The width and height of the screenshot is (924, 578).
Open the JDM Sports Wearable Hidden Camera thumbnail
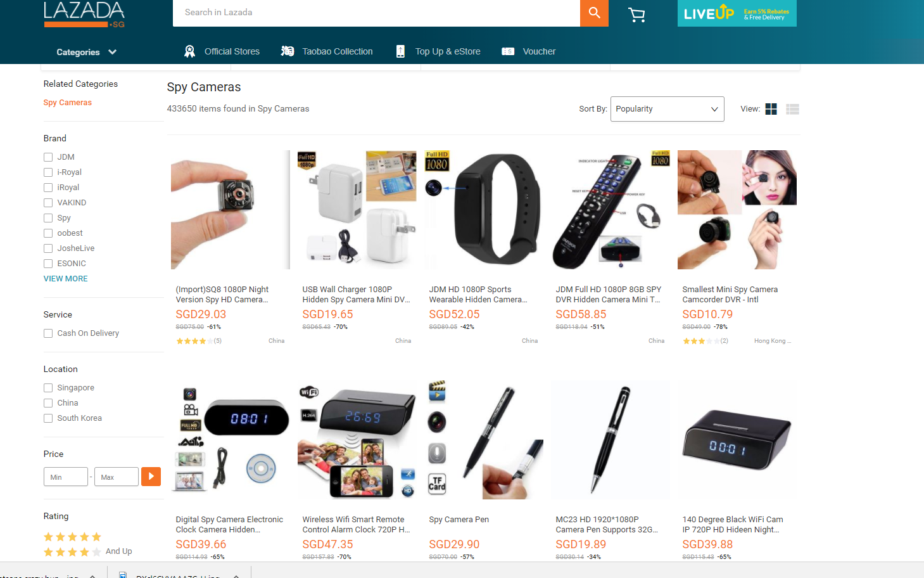[x=484, y=210]
